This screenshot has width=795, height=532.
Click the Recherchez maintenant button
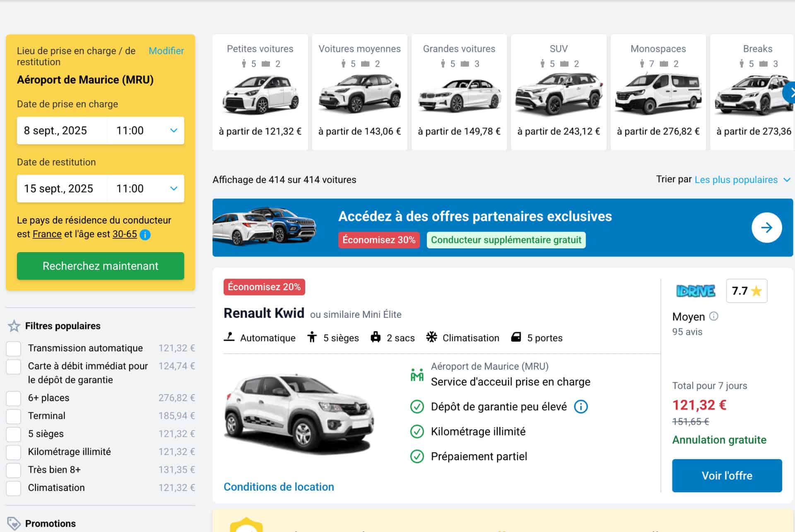click(100, 266)
